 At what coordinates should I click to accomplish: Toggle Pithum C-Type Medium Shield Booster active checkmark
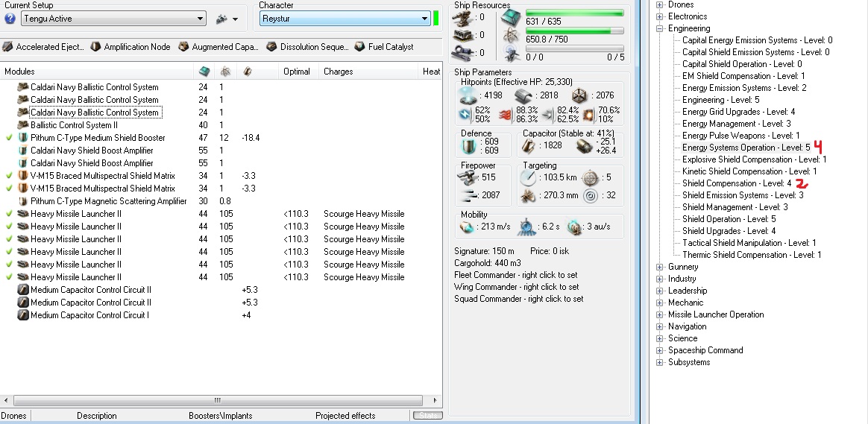[9, 137]
